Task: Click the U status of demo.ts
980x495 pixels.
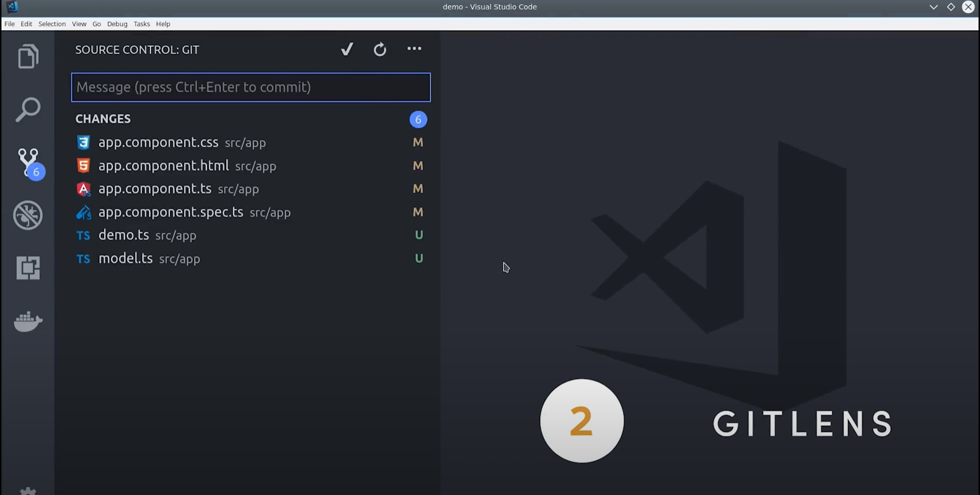Action: coord(419,235)
